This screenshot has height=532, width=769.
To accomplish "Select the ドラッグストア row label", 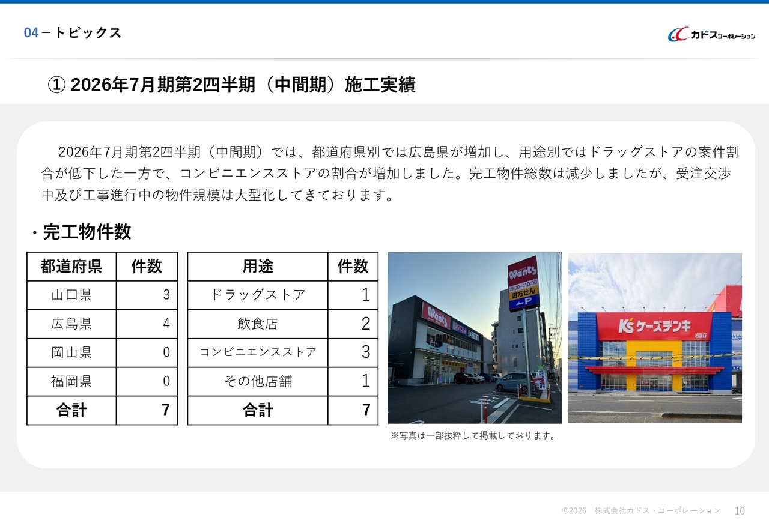I will pos(258,295).
